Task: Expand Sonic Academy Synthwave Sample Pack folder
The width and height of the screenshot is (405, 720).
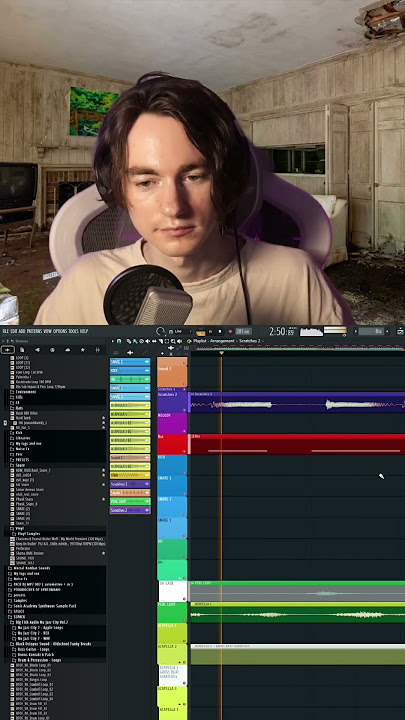Action: [41, 606]
